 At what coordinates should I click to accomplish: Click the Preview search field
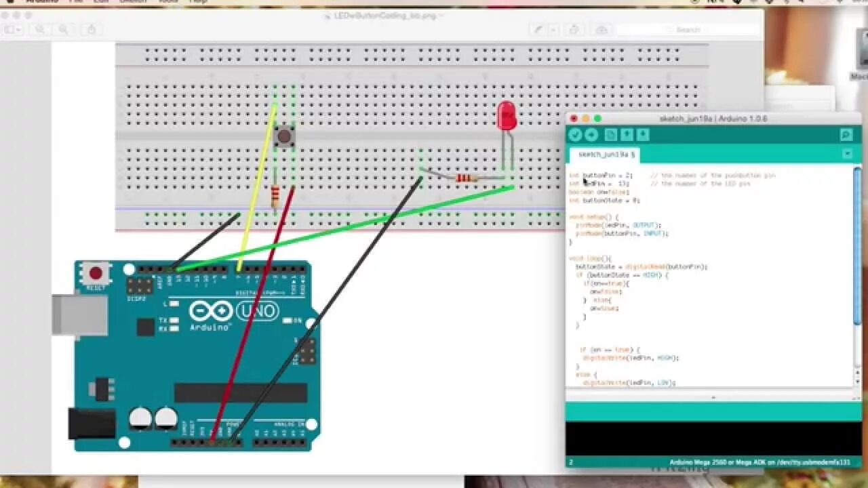pos(688,30)
